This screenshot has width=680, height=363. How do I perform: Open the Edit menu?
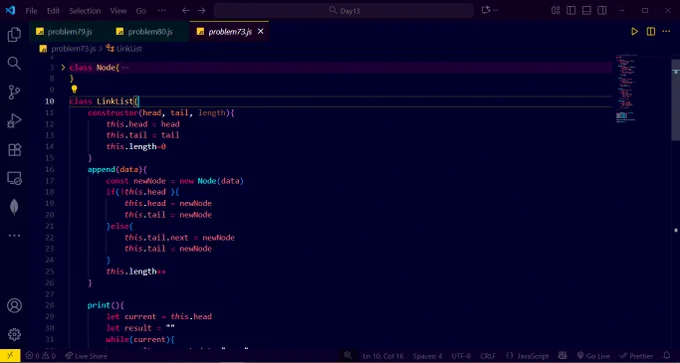pyautogui.click(x=53, y=10)
